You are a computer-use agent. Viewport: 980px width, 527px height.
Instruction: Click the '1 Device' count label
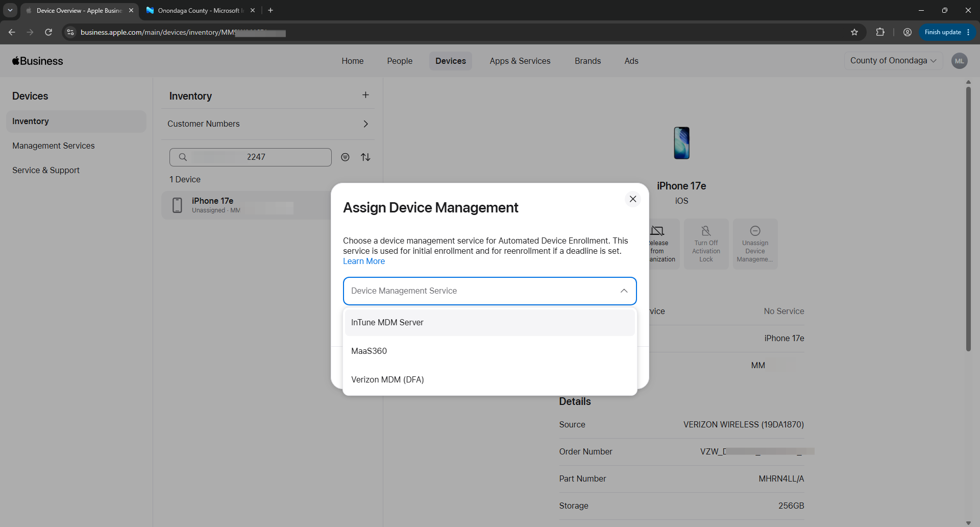185,180
